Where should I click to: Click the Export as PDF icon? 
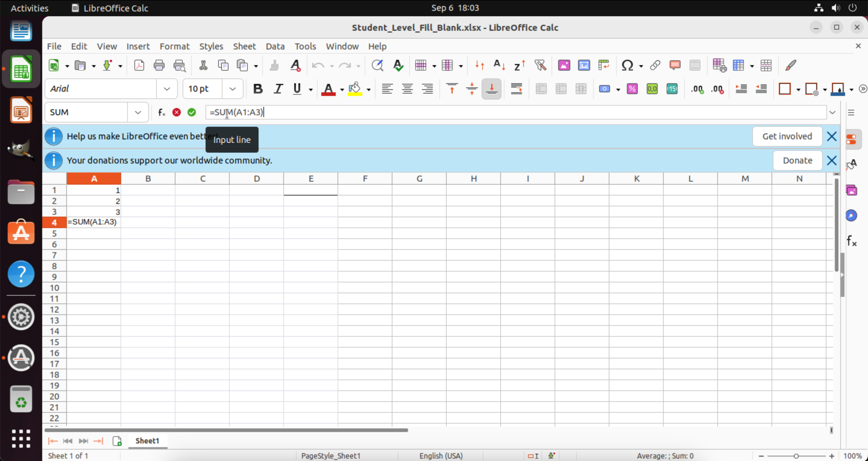(139, 65)
